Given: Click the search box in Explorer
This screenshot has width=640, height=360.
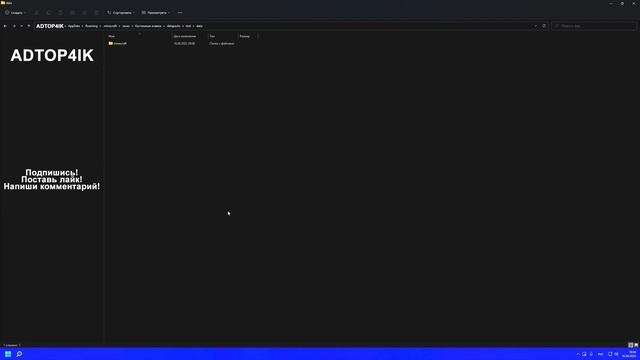Looking at the screenshot, I should click(594, 26).
